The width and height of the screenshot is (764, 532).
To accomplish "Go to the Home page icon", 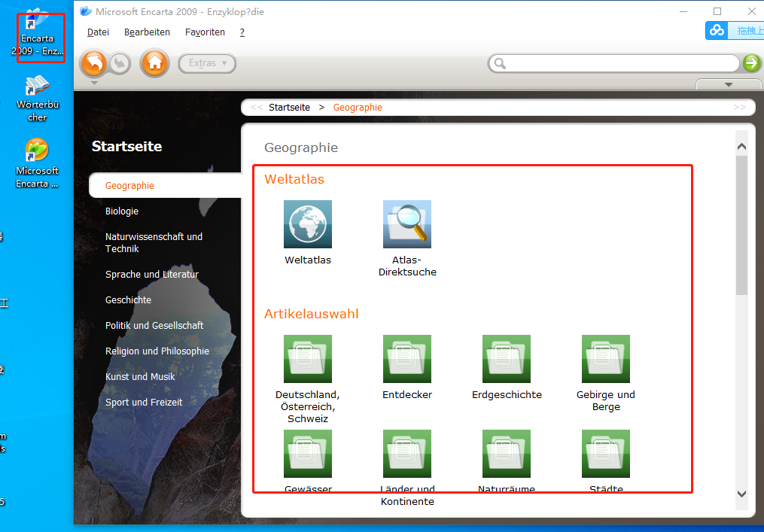I will point(154,63).
